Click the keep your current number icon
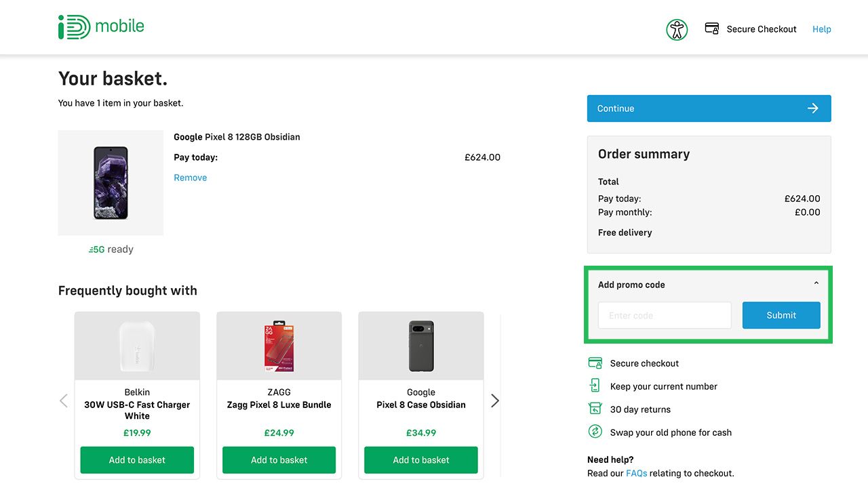This screenshot has height=488, width=868. point(595,386)
